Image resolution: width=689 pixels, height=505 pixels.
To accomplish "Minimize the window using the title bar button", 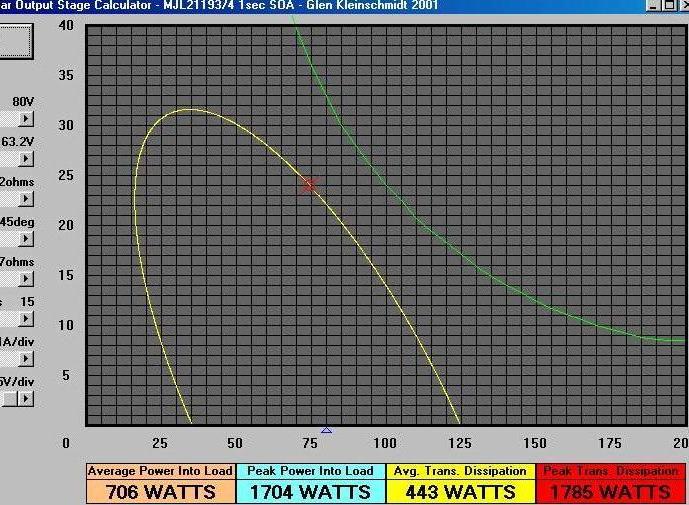I will coord(653,5).
